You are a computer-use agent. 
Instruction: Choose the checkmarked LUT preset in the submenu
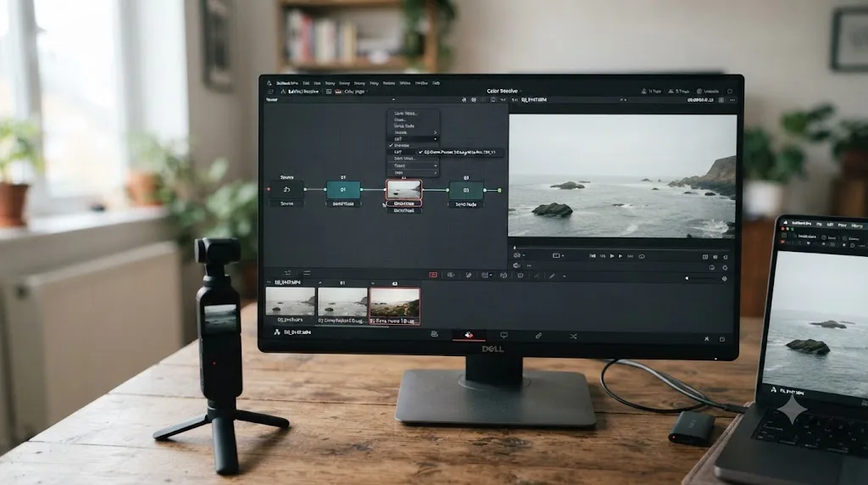click(459, 152)
